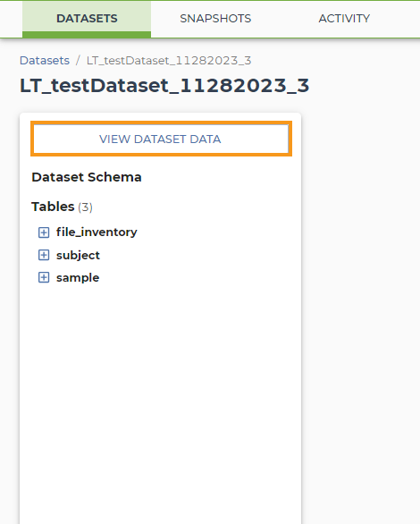Click the Dataset Schema heading
The height and width of the screenshot is (524, 420).
[x=87, y=177]
